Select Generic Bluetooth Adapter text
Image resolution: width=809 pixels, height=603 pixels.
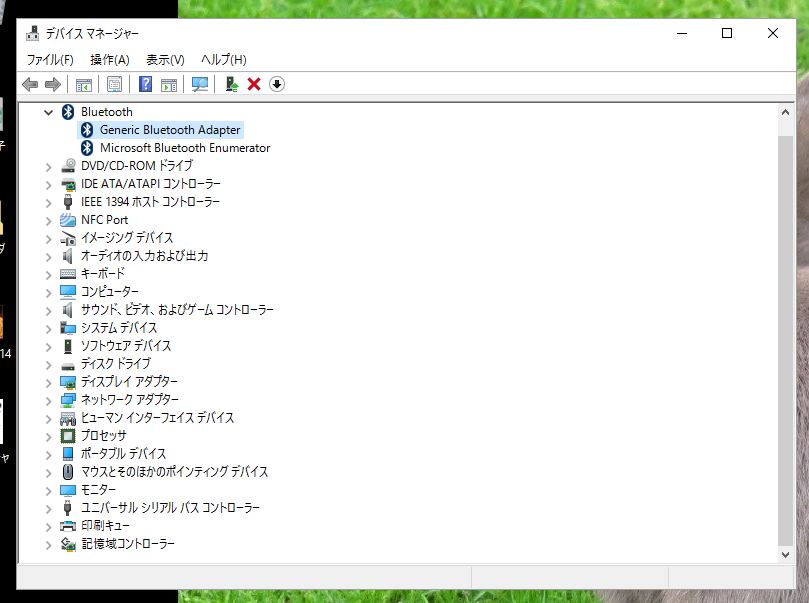pos(170,130)
